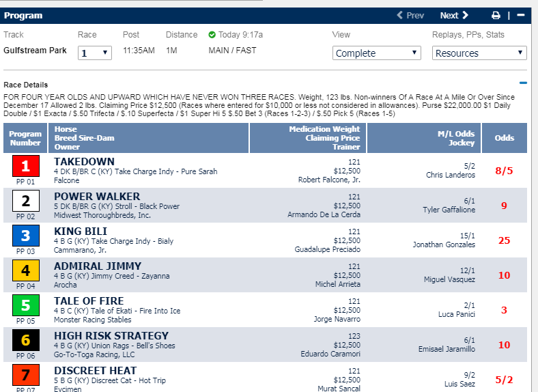The height and width of the screenshot is (392, 538).
Task: Collapse the Program panel with minus icon
Action: pos(520,15)
